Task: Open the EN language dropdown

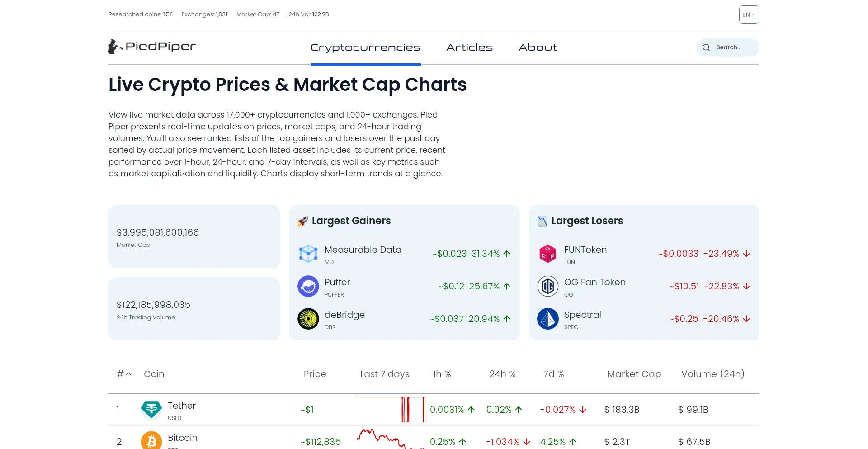Action: point(749,14)
